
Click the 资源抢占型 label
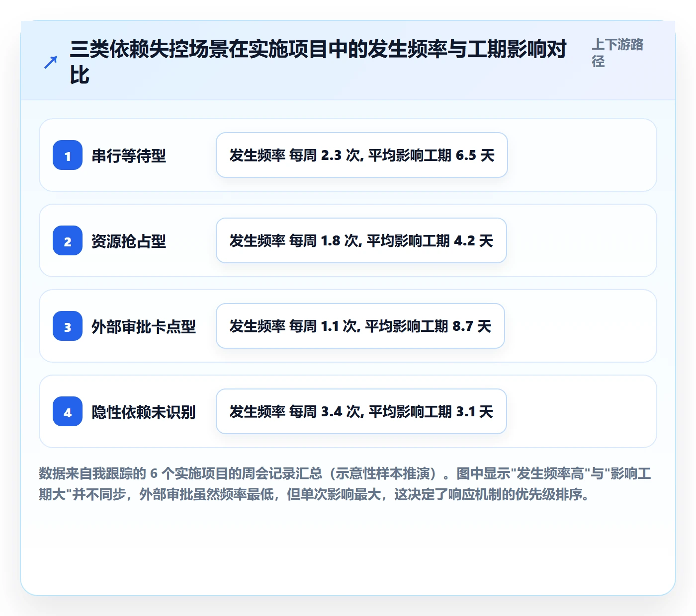(x=129, y=241)
